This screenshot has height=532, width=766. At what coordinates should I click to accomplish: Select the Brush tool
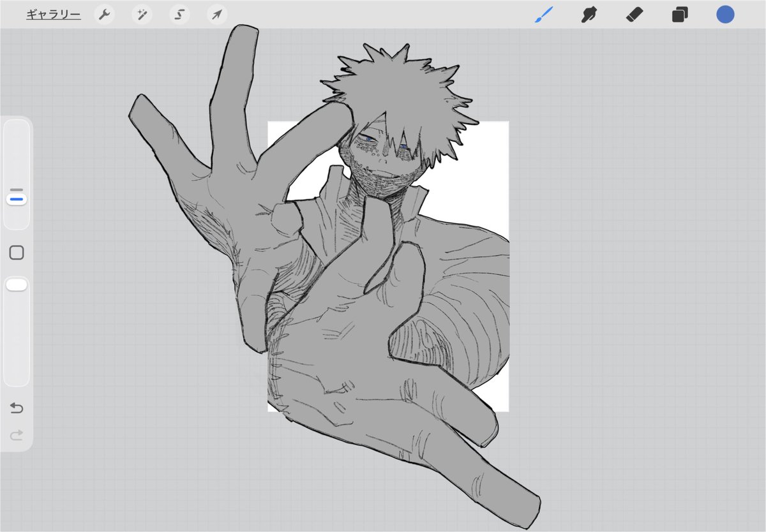[544, 14]
